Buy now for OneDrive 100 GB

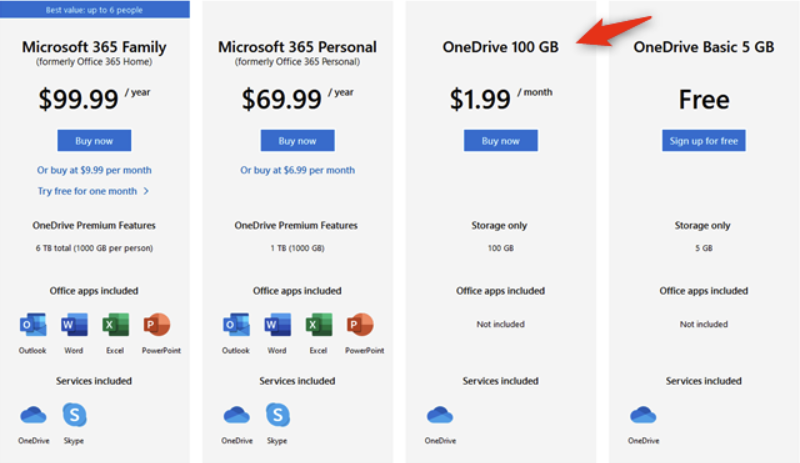(501, 140)
